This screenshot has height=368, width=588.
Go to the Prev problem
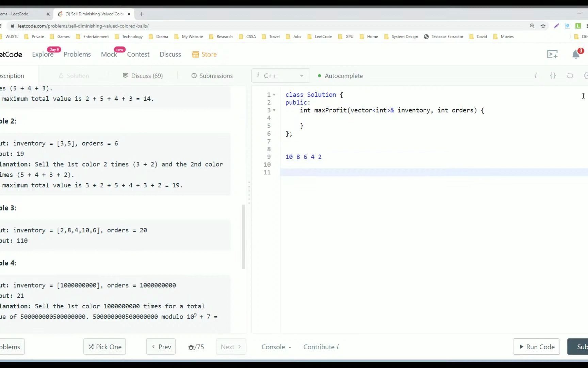[161, 347]
